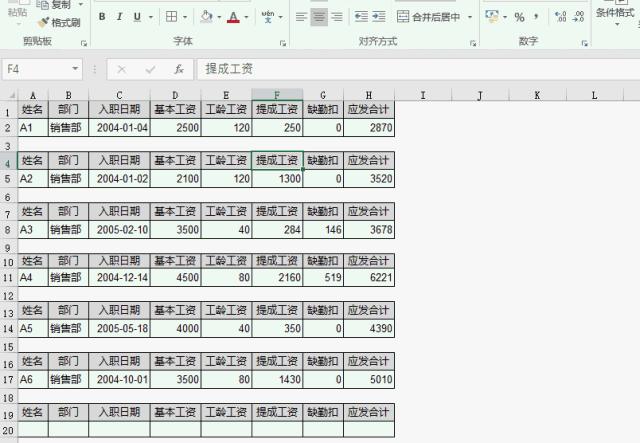The image size is (640, 443).
Task: Select cell with value 1300
Action: coord(277,179)
